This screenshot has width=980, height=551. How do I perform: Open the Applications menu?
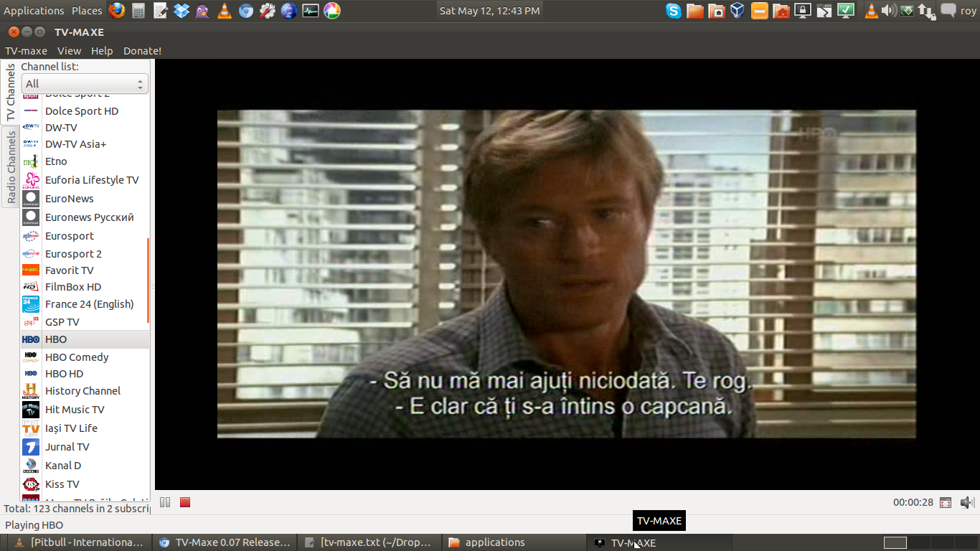coord(34,11)
